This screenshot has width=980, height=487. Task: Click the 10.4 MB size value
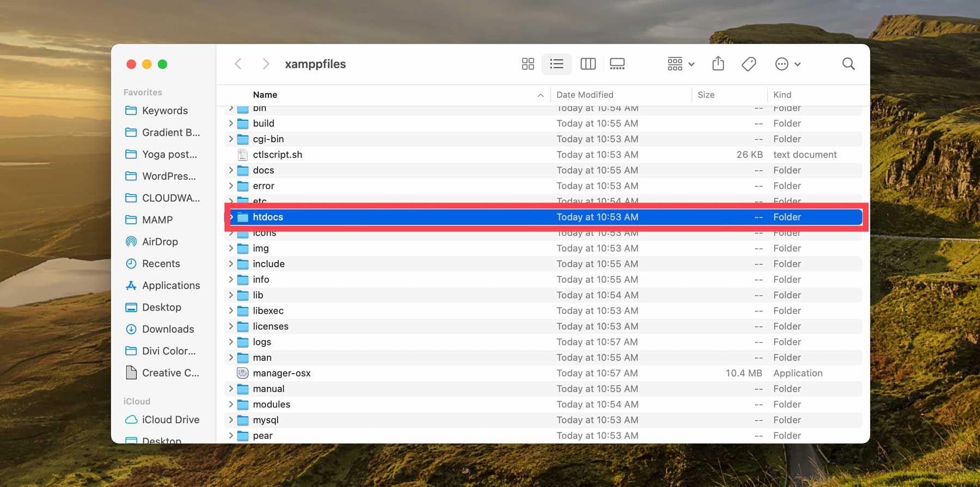744,373
